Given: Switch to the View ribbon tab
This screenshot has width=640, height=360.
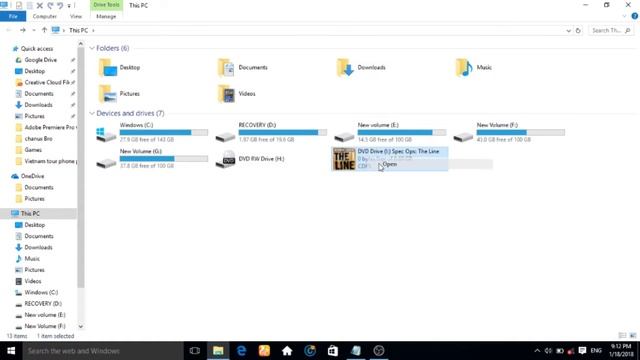Looking at the screenshot, I should click(x=76, y=16).
